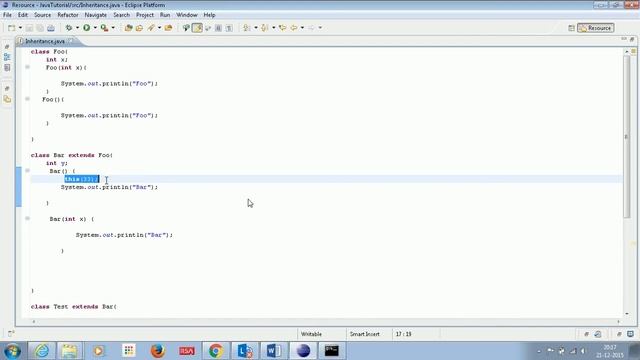Open the Refactor menu
This screenshot has height=360, width=640.
pyautogui.click(x=68, y=15)
